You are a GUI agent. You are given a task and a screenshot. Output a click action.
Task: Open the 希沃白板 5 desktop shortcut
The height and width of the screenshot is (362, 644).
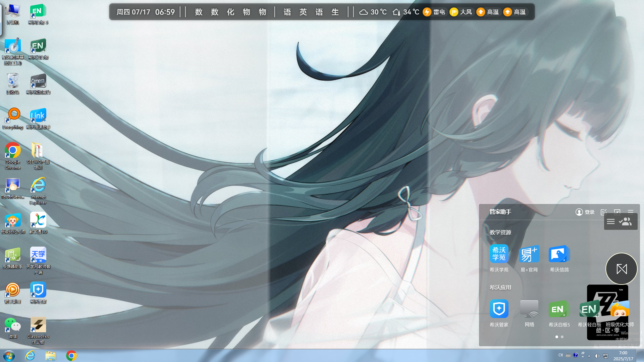(38, 14)
